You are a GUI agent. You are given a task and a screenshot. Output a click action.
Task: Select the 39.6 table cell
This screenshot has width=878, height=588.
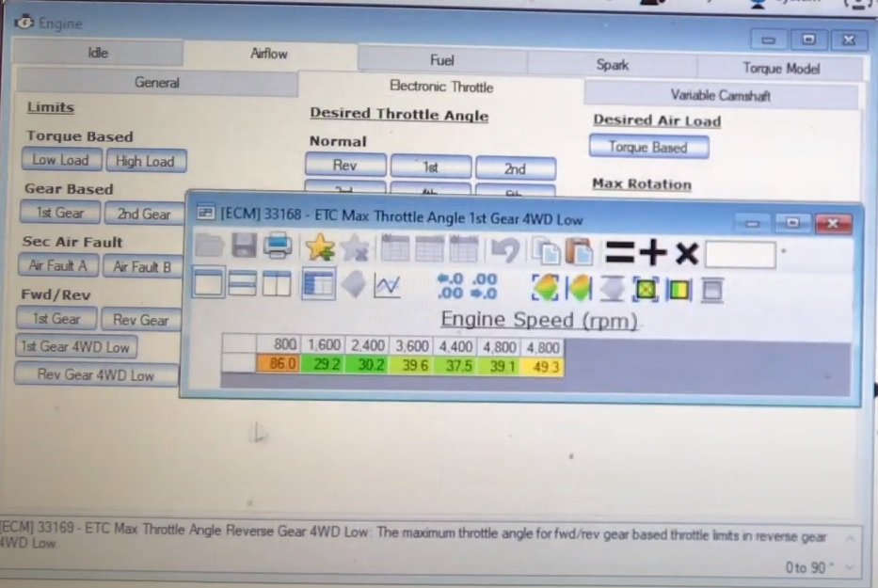(x=410, y=366)
